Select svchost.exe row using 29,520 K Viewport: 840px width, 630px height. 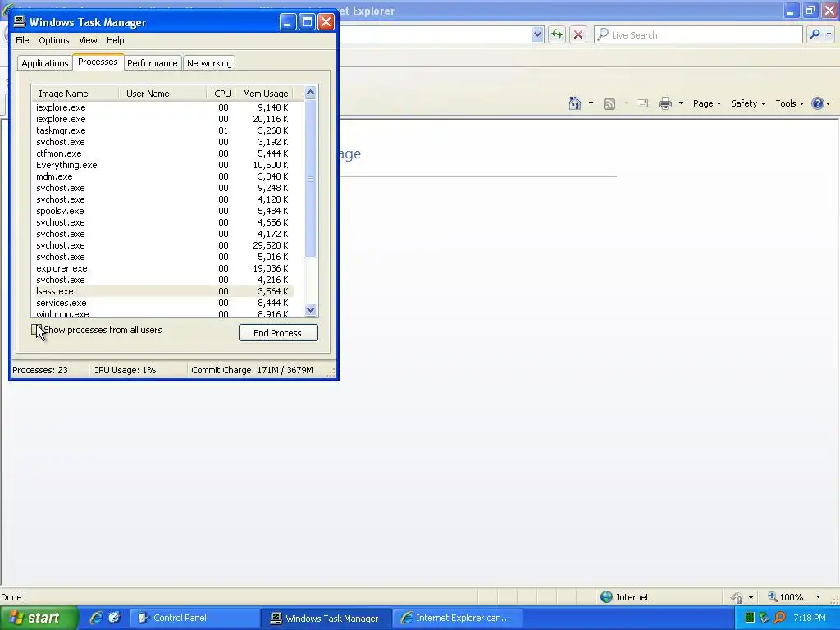(162, 245)
